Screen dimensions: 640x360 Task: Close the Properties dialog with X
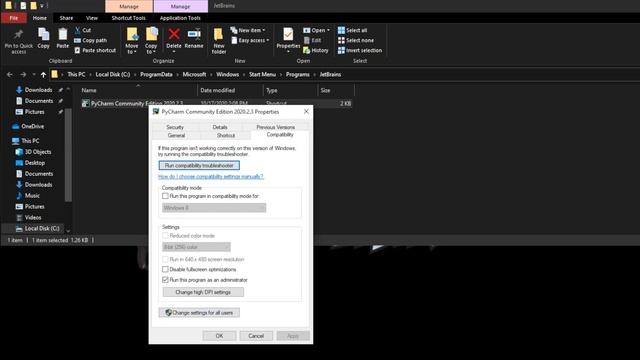click(306, 111)
